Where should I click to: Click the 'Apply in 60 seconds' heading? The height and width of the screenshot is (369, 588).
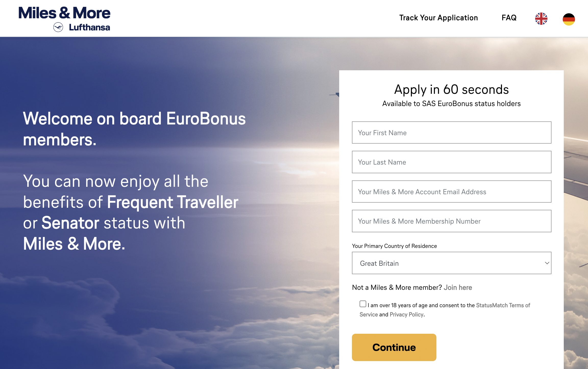pos(451,90)
